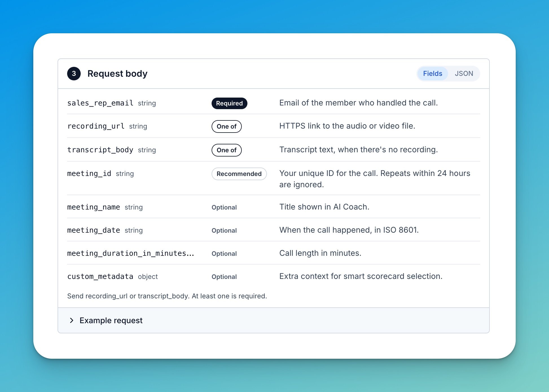Select the sales_rep_email field name
The height and width of the screenshot is (392, 549).
click(100, 103)
